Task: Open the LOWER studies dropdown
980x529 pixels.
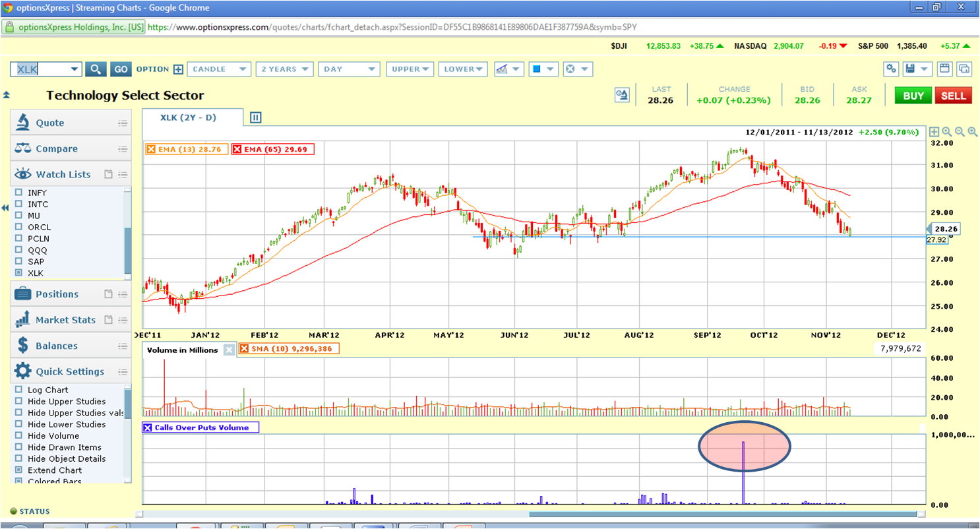Action: [x=462, y=69]
